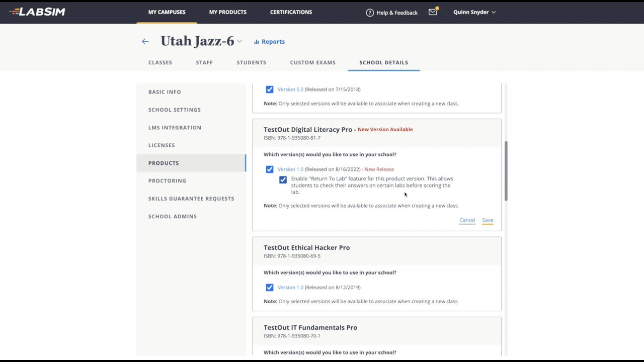Open Ethical Hacker Pro Version 1.0 link
Screen dimensions: 644x362
290,288
